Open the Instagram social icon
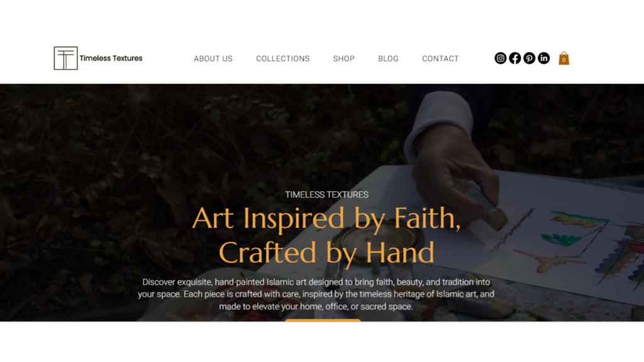This screenshot has height=362, width=644. coord(500,58)
